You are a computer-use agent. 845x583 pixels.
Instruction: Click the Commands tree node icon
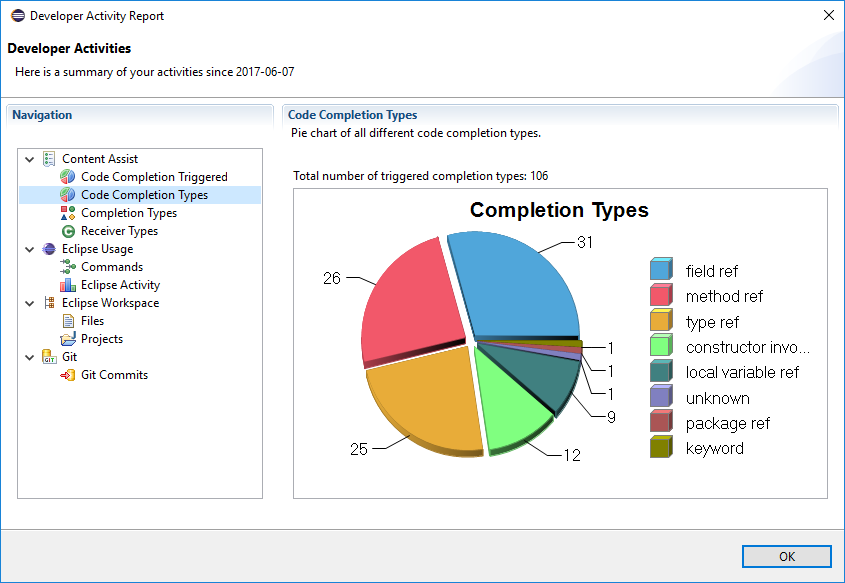click(x=68, y=267)
